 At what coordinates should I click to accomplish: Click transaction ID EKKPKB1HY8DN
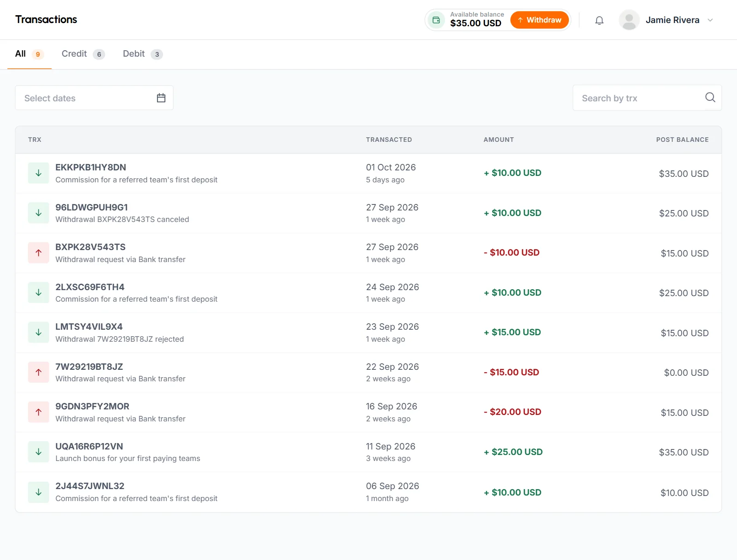click(91, 167)
